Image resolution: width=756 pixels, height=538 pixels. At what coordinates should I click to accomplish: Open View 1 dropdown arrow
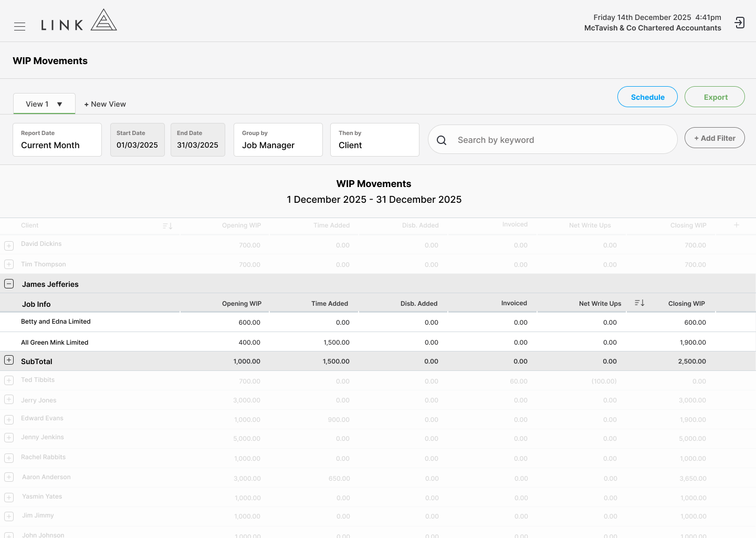coord(60,104)
